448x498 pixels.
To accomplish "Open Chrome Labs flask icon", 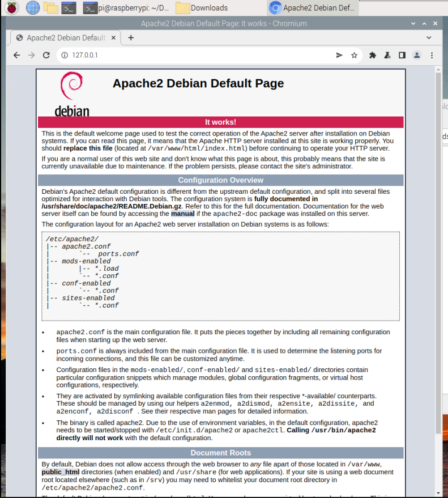I will 387,56.
